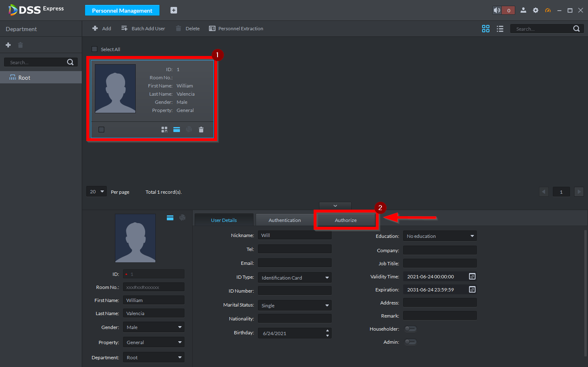The height and width of the screenshot is (367, 588).
Task: Toggle the Householder switch
Action: (410, 329)
